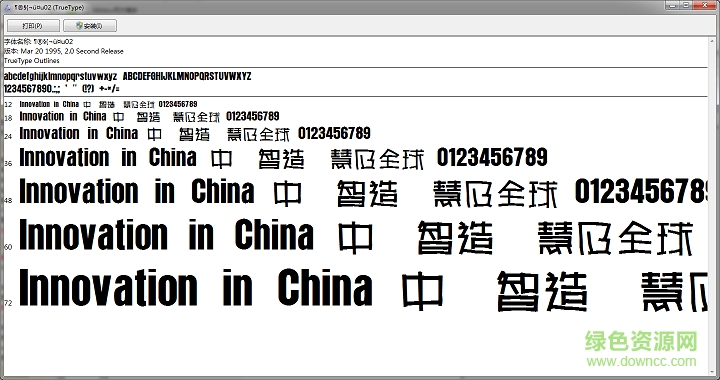The width and height of the screenshot is (720, 380).
Task: Minimize the font viewer window
Action: pyautogui.click(x=673, y=5)
